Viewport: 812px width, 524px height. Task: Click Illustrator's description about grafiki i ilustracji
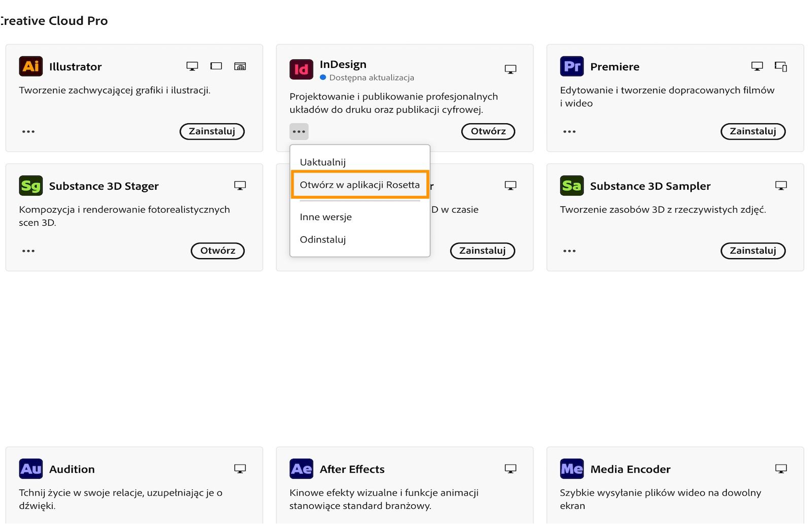115,90
